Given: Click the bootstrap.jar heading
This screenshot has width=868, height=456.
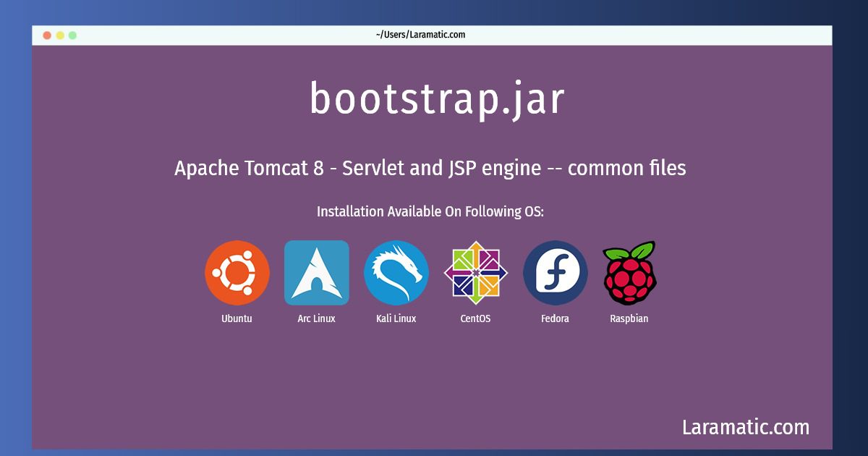Looking at the screenshot, I should point(434,100).
